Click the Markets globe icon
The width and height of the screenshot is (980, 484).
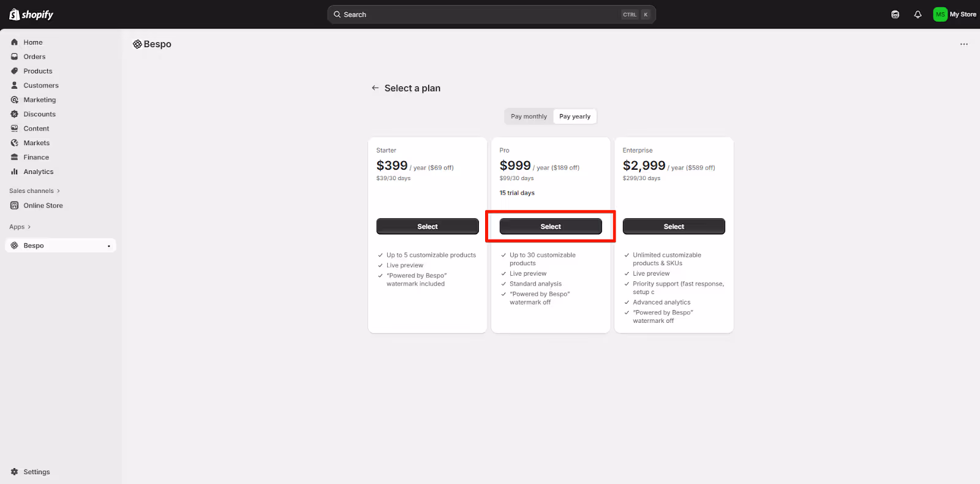pos(15,143)
